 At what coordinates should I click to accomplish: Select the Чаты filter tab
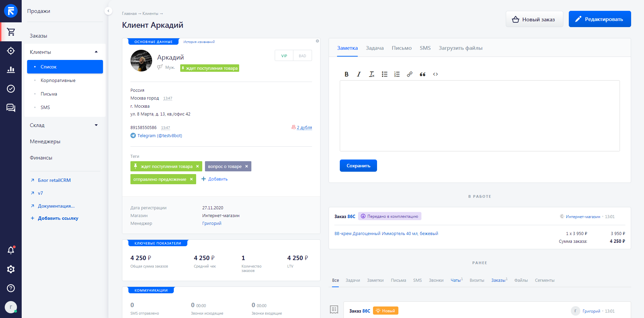455,280
